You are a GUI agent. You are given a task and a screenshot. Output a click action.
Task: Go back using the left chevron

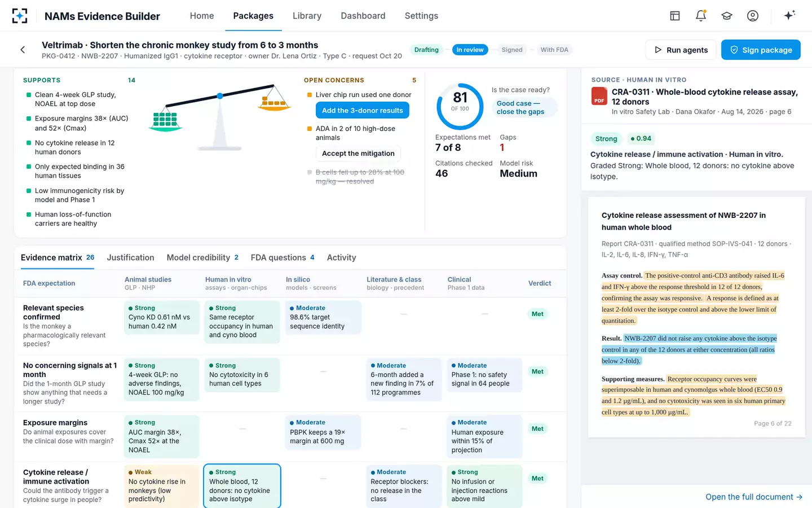click(x=23, y=50)
